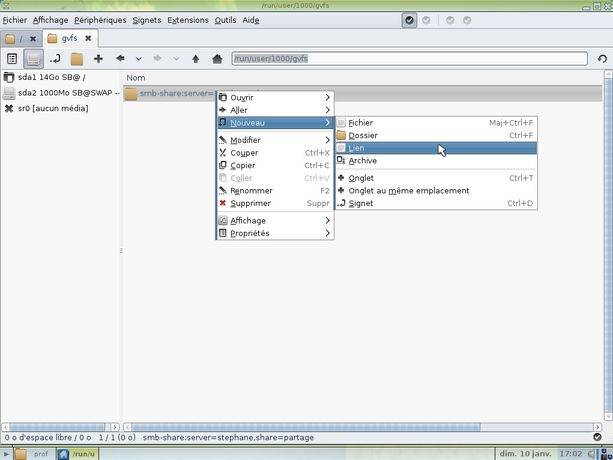This screenshot has height=460, width=613.
Task: Open the forward history dropdown arrow
Action: click(x=176, y=59)
